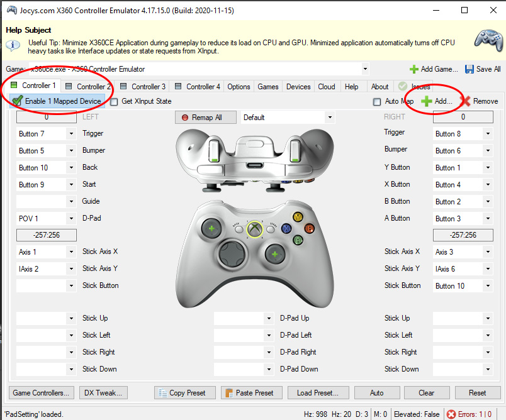Open right Stick Axis X Axis 3 dropdown
506x420 pixels.
(488, 251)
